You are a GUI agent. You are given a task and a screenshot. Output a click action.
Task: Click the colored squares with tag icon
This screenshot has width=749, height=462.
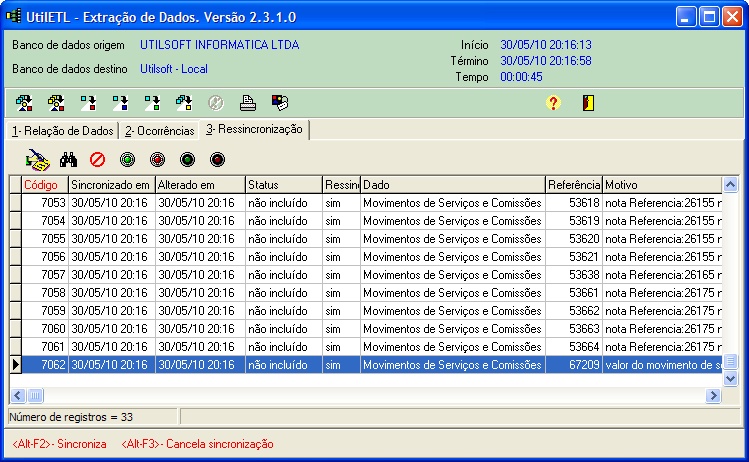(x=280, y=103)
